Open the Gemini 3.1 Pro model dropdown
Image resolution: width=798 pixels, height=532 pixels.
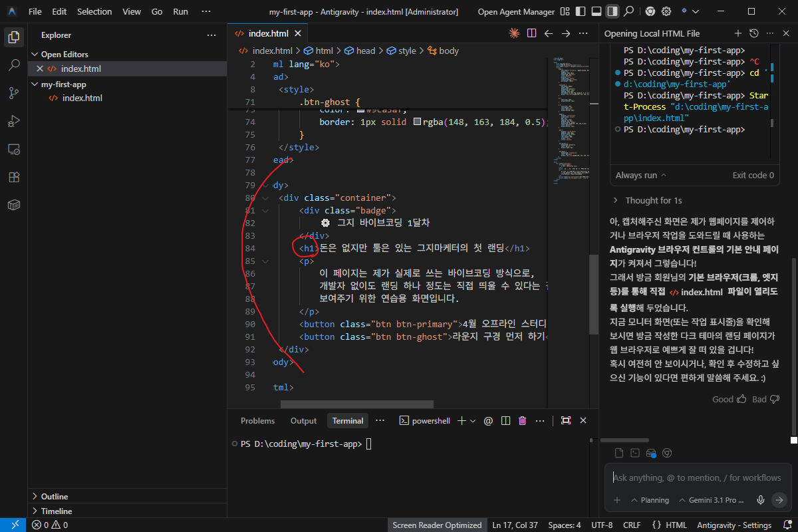(711, 500)
